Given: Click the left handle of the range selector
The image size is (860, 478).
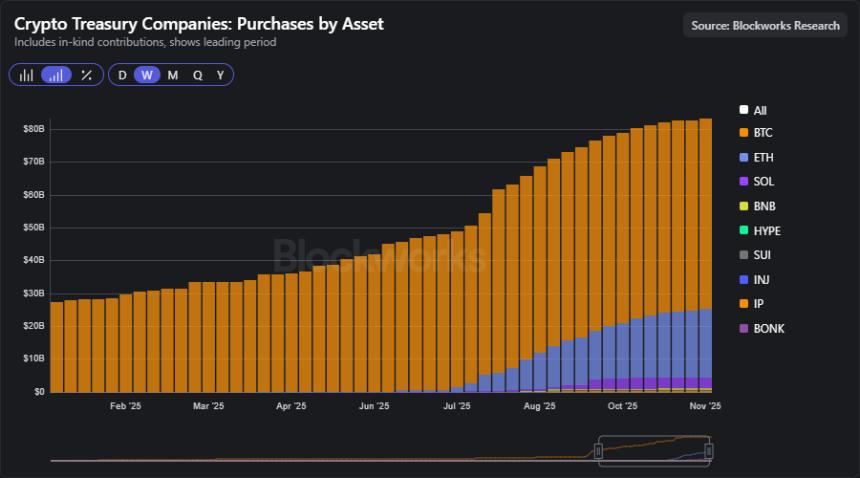Looking at the screenshot, I should pos(598,452).
